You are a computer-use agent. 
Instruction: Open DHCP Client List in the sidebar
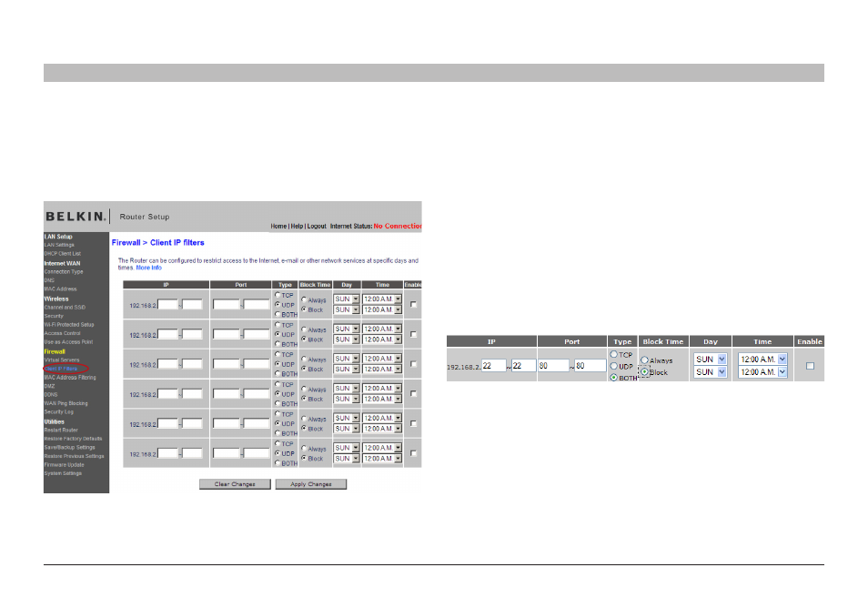pos(63,254)
